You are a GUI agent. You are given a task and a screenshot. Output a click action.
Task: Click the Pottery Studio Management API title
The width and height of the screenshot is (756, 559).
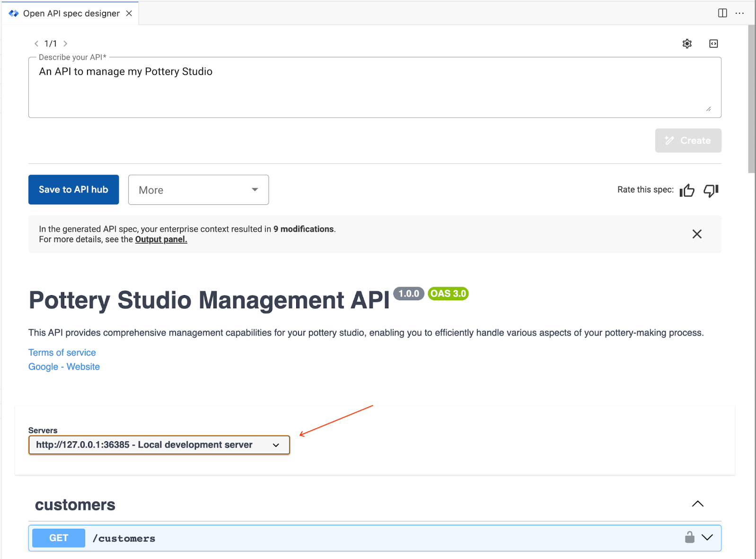point(209,300)
